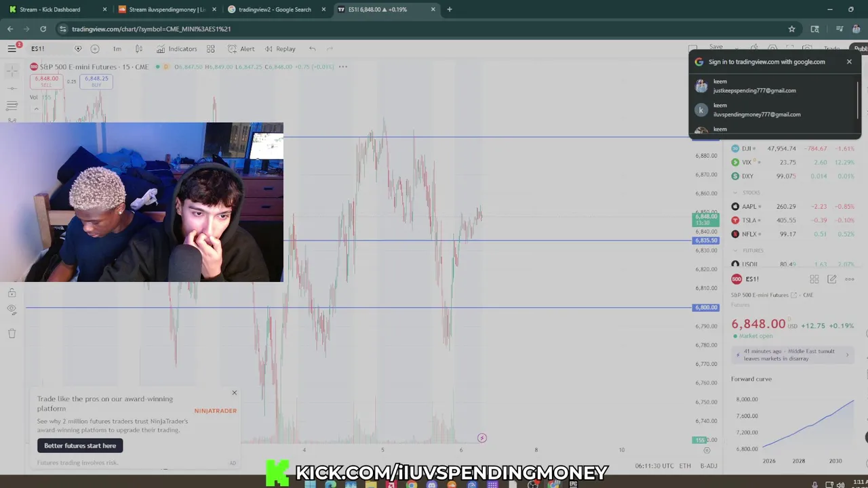The height and width of the screenshot is (488, 868).
Task: Open a new browser tab
Action: [449, 9]
